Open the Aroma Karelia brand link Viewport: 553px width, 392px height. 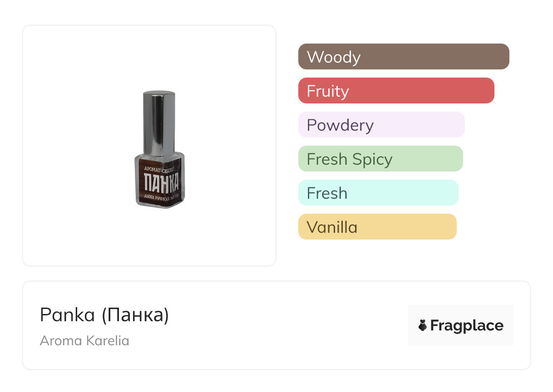point(84,341)
